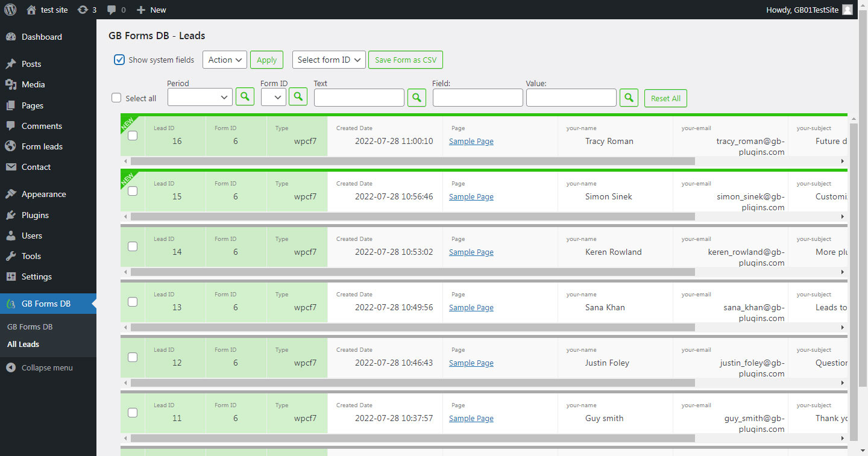This screenshot has height=456, width=868.
Task: Click horizontal scrollbar under lead 16 row
Action: click(412, 161)
